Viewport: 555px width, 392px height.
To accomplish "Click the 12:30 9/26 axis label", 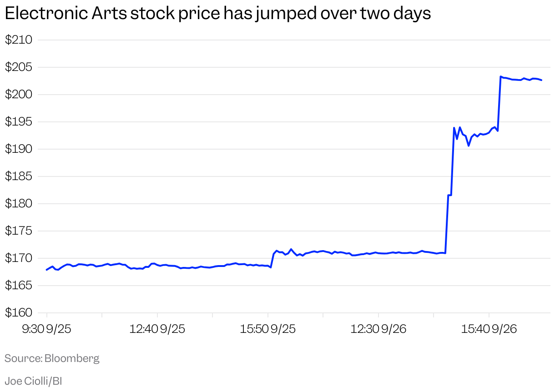I will pyautogui.click(x=378, y=329).
